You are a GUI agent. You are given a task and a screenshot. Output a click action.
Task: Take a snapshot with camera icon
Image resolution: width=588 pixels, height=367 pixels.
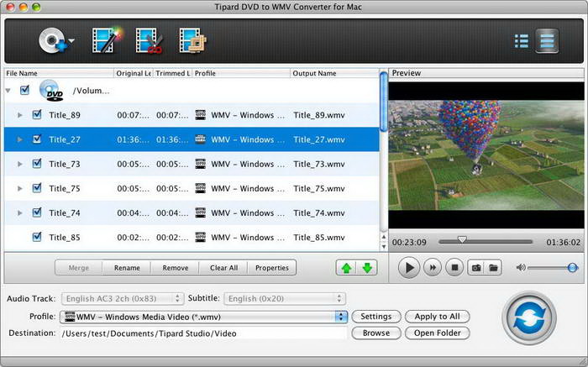click(x=475, y=268)
